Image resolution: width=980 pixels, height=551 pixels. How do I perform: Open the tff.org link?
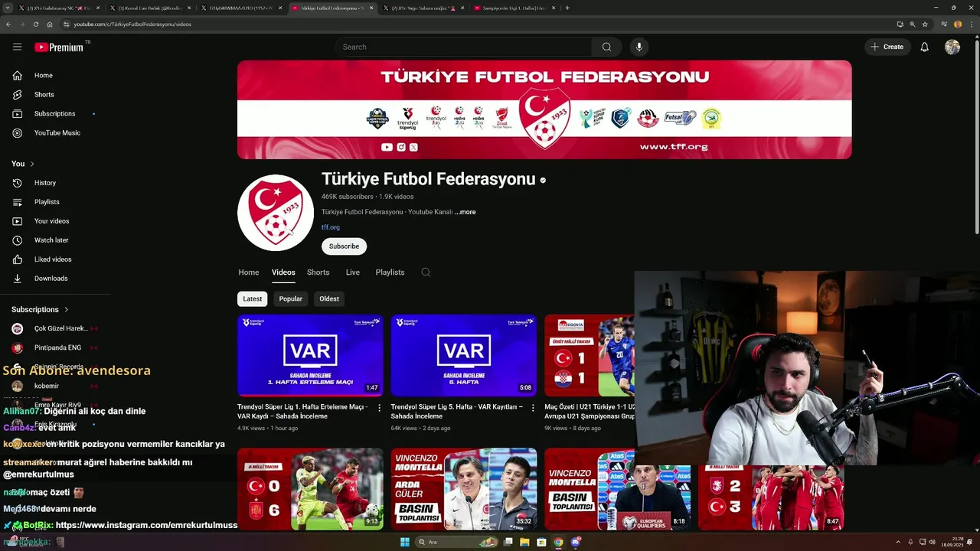pyautogui.click(x=331, y=227)
